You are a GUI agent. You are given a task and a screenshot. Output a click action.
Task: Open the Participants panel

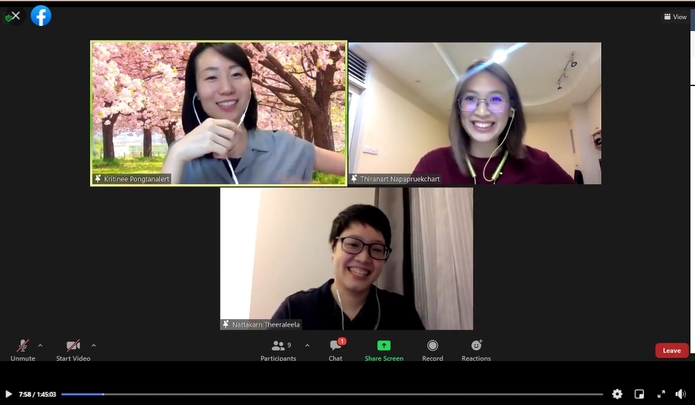click(x=278, y=346)
